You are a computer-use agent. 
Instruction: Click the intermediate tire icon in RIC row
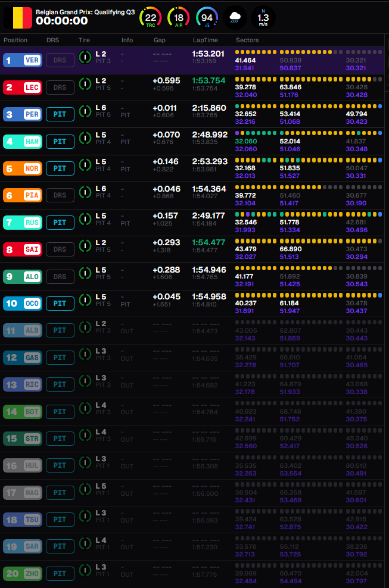click(85, 381)
